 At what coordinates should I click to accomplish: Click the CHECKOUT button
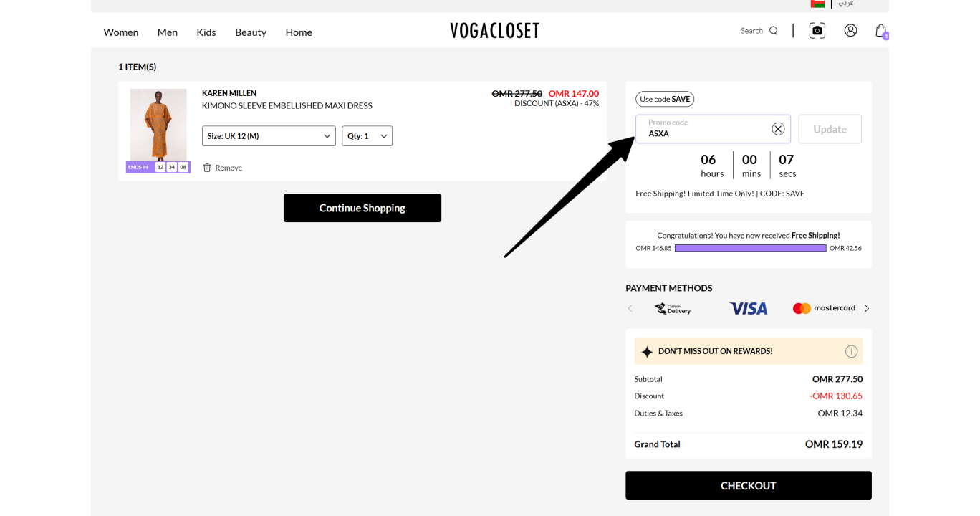click(x=749, y=485)
